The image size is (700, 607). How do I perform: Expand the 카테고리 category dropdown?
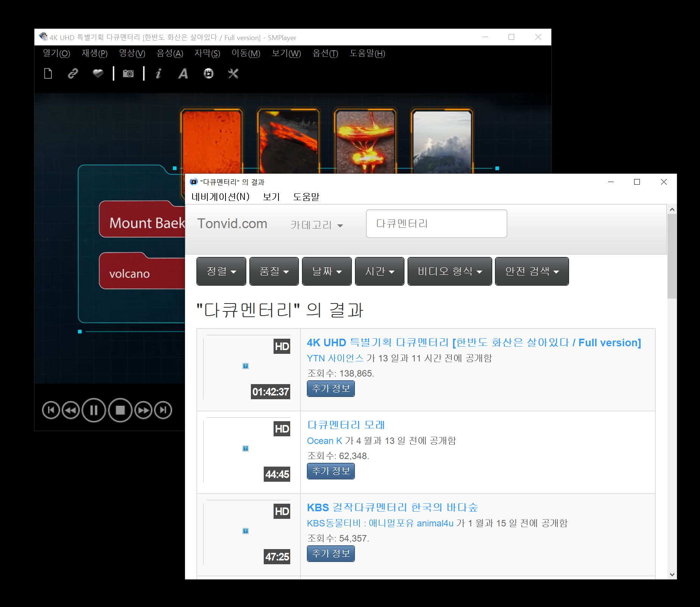tap(317, 225)
